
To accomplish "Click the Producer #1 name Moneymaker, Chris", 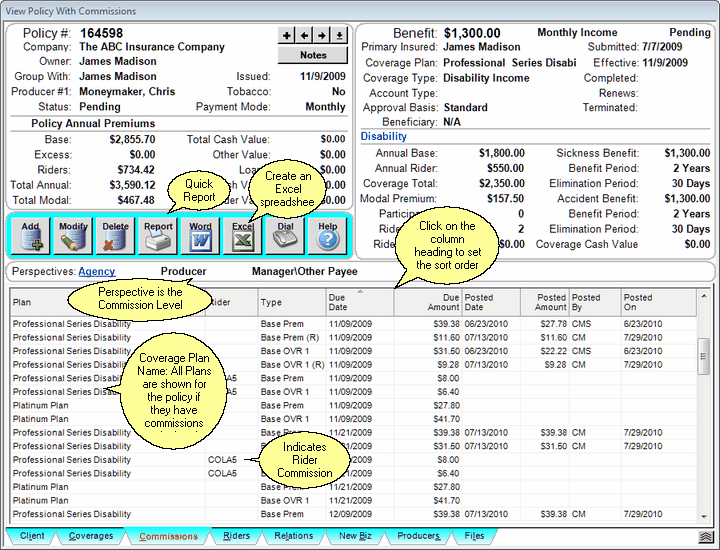I will [x=127, y=91].
